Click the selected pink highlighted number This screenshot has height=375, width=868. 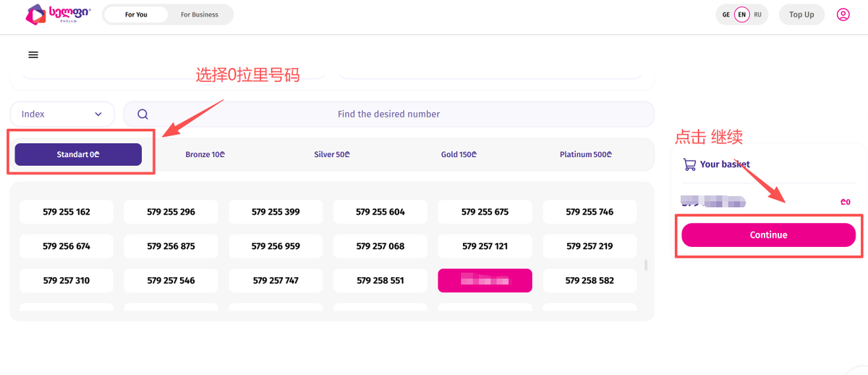pyautogui.click(x=485, y=280)
